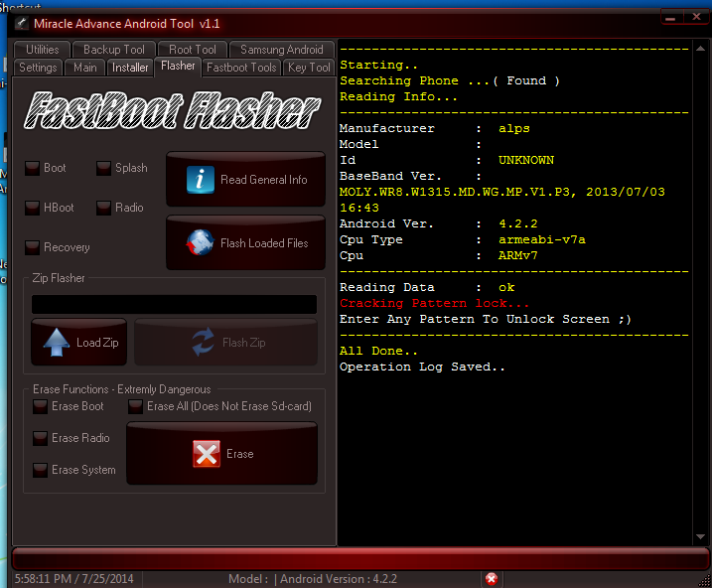Click the red stop icon in status bar
Image resolution: width=712 pixels, height=588 pixels.
tap(492, 578)
